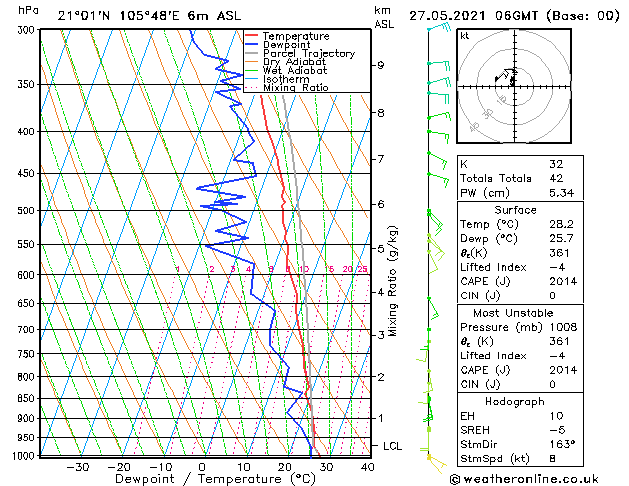Click the blue Dewpoint legend line
Viewport: 629px width, 486px height.
pyautogui.click(x=251, y=45)
